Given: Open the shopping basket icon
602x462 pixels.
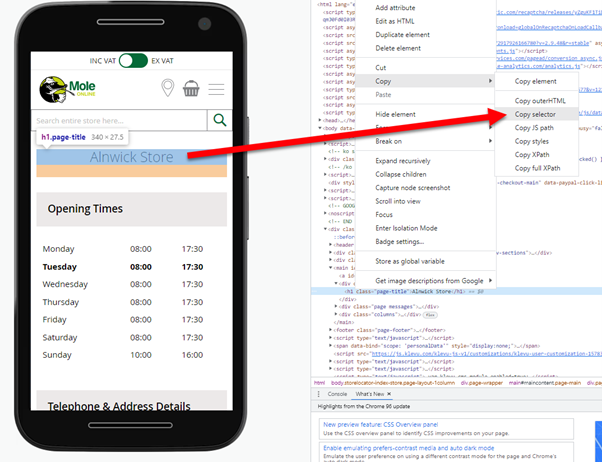Looking at the screenshot, I should 191,91.
